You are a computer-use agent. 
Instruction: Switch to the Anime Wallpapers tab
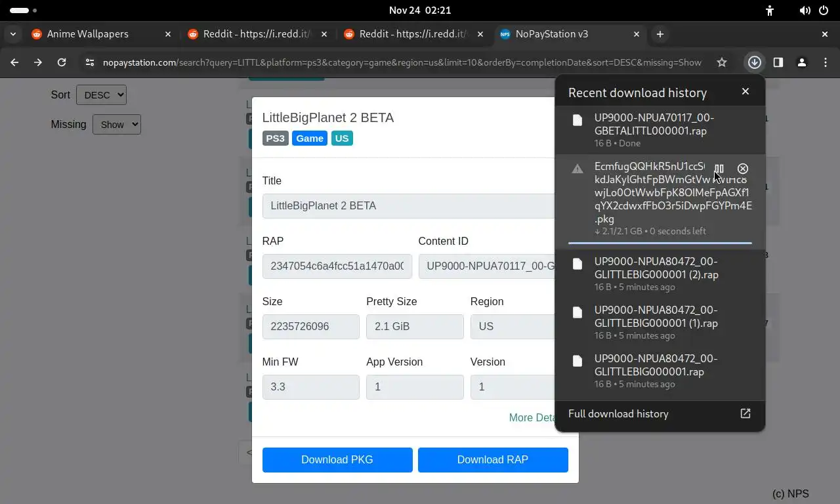[101, 34]
